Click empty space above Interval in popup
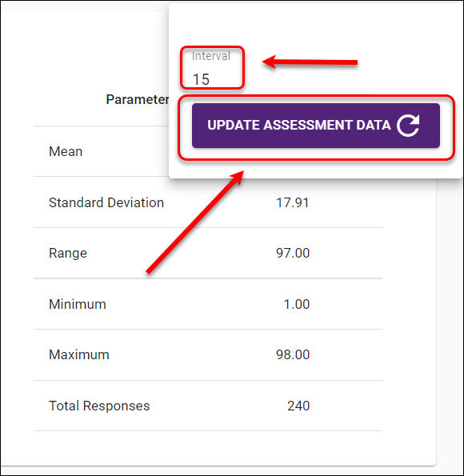 click(x=316, y=24)
